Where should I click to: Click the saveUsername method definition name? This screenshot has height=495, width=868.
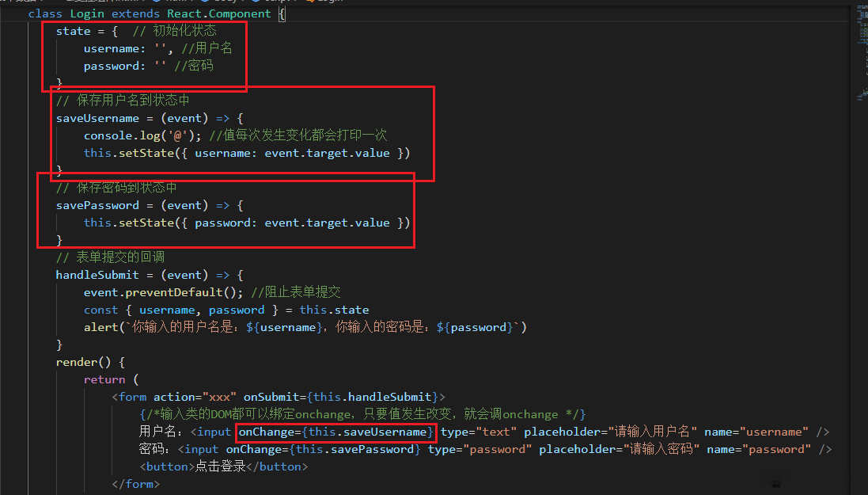coord(97,118)
